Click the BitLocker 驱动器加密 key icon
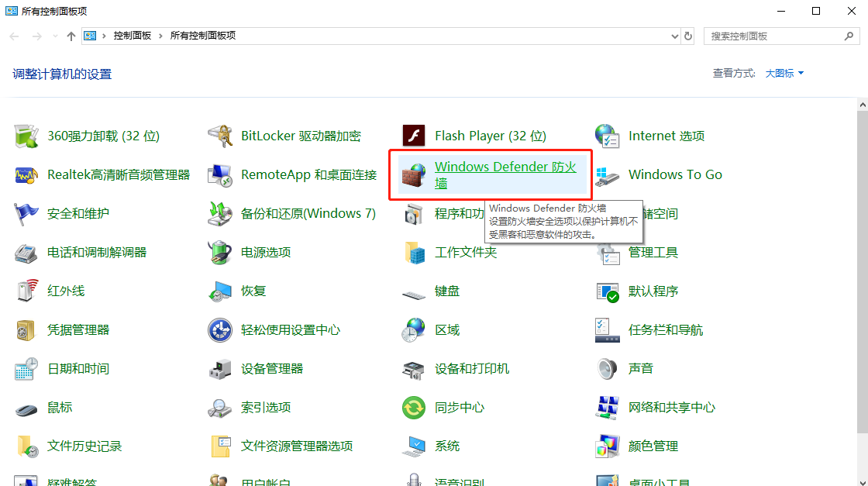 (x=220, y=136)
